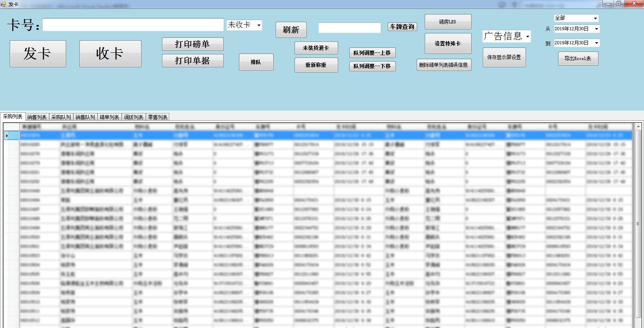
Task: Click 保存显示屏设置 save display button
Action: 504,57
